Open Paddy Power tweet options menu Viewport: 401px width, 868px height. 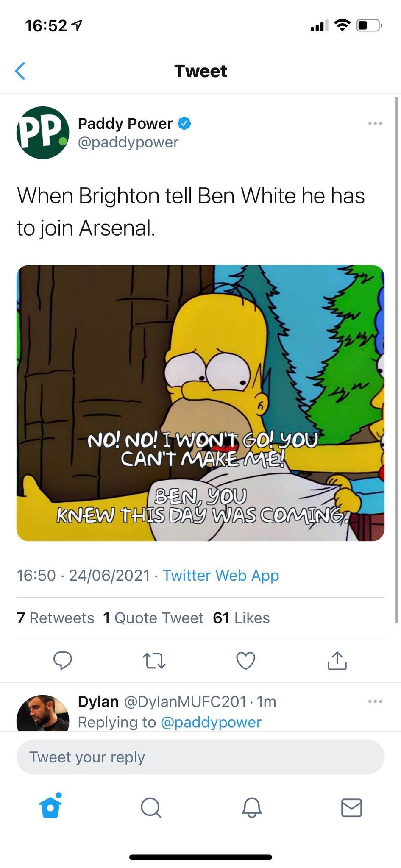(375, 123)
